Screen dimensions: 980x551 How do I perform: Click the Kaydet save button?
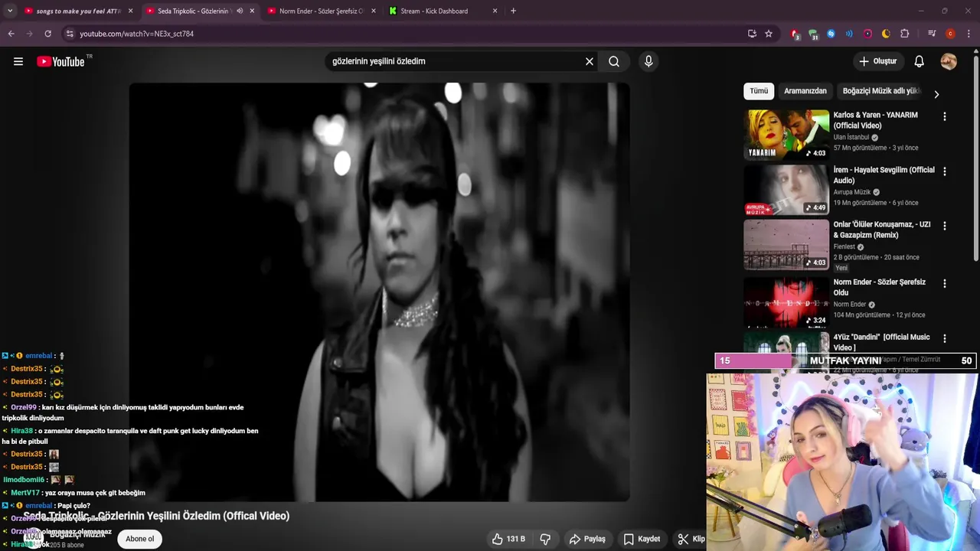(642, 539)
